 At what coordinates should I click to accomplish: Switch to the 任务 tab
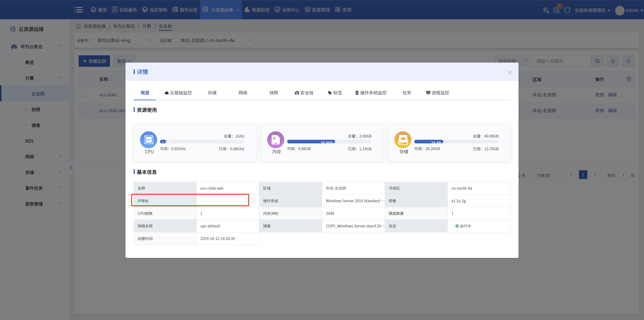(407, 93)
